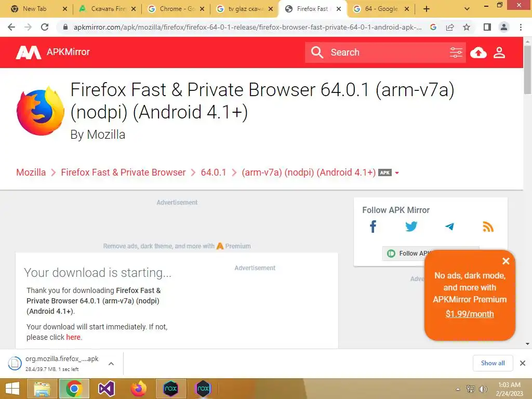Click the Mozilla breadcrumb link
The image size is (532, 399).
point(31,172)
